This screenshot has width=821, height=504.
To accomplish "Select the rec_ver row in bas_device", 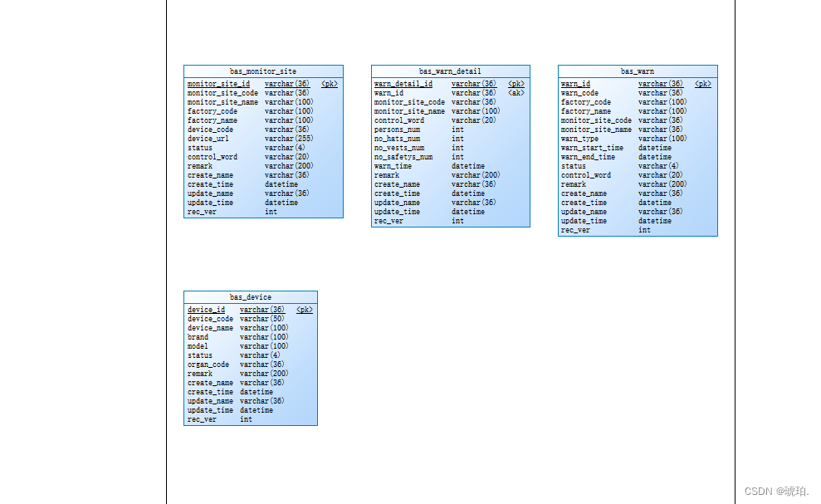I will point(200,418).
